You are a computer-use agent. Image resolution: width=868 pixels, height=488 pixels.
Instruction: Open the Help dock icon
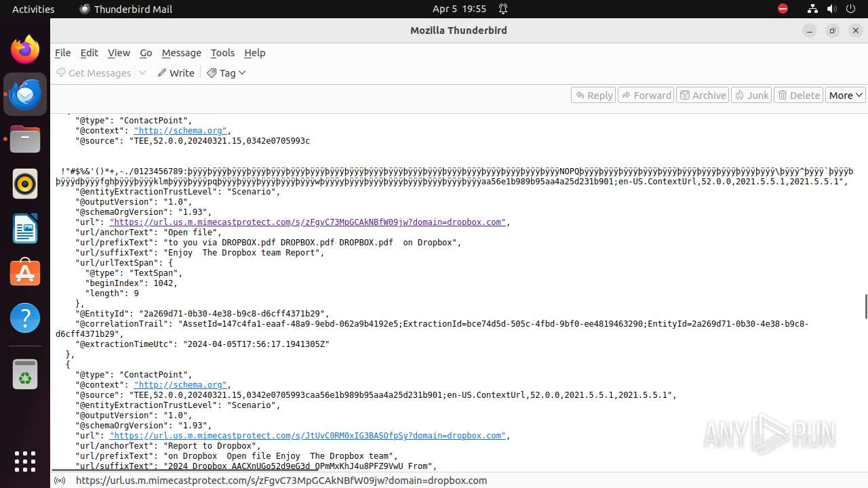pyautogui.click(x=25, y=318)
